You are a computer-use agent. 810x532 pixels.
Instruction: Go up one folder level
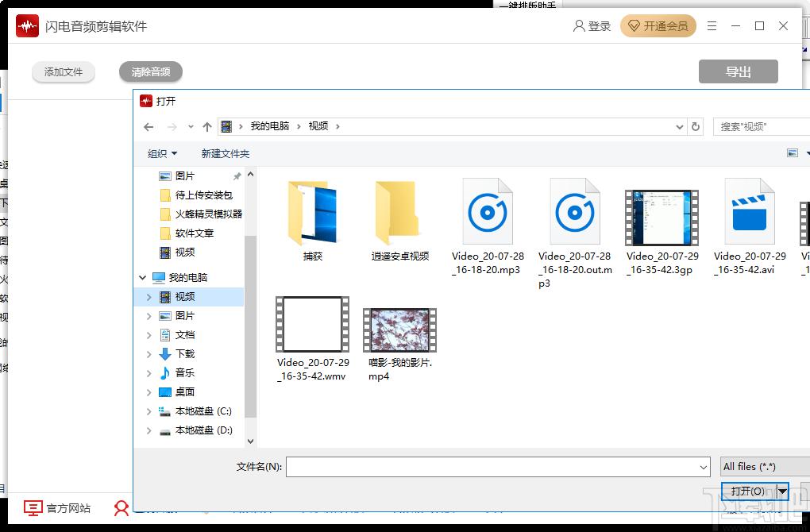[x=207, y=126]
